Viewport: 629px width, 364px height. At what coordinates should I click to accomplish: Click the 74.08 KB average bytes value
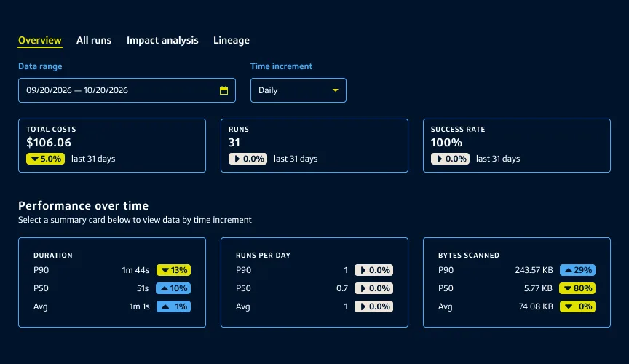click(536, 306)
